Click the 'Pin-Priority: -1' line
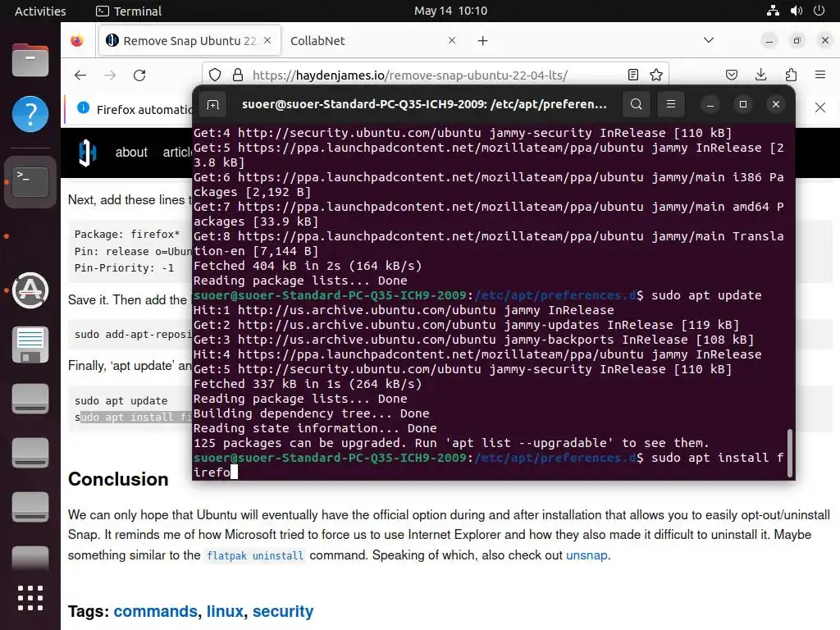The height and width of the screenshot is (630, 840). (124, 268)
